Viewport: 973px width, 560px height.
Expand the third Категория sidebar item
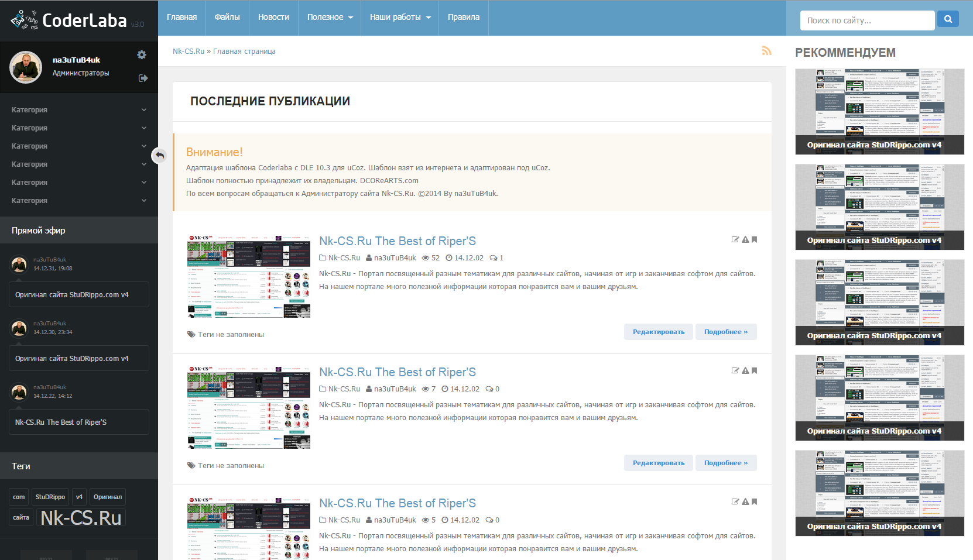(x=79, y=146)
